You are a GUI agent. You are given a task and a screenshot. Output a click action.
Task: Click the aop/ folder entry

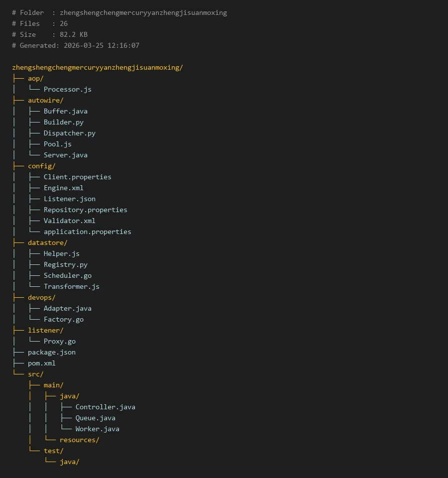point(35,78)
